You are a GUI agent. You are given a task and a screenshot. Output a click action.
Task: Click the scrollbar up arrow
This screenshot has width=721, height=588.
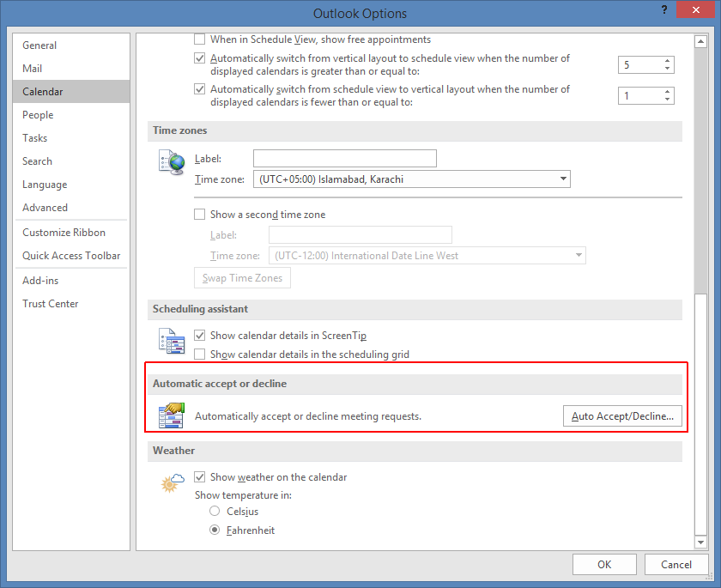[700, 41]
